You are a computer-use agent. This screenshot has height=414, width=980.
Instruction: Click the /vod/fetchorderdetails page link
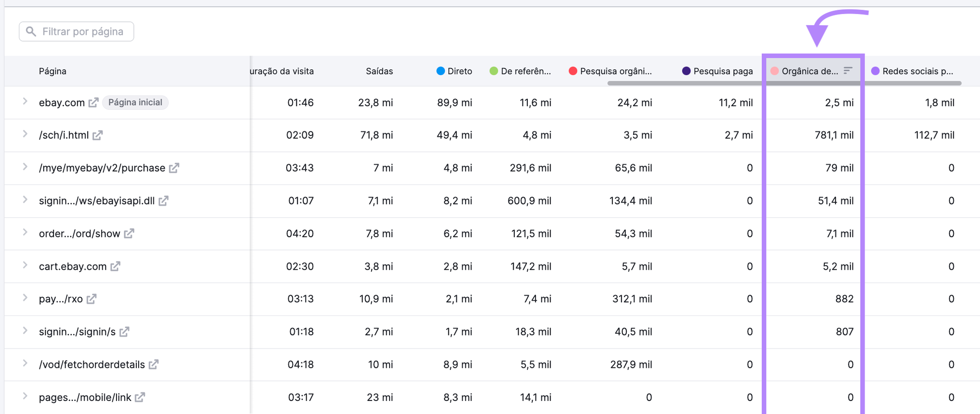coord(92,364)
